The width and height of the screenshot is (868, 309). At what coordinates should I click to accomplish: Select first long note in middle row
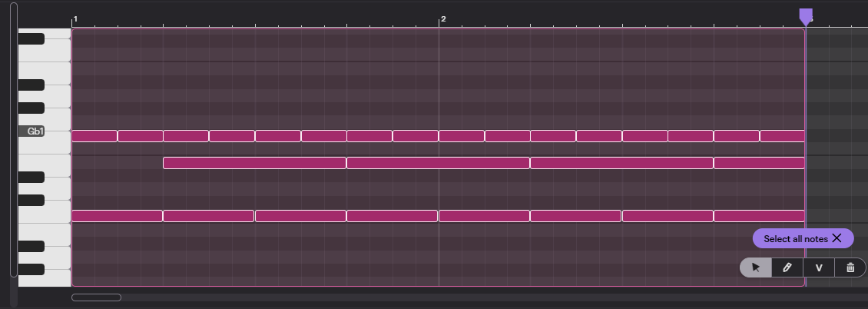(x=254, y=163)
